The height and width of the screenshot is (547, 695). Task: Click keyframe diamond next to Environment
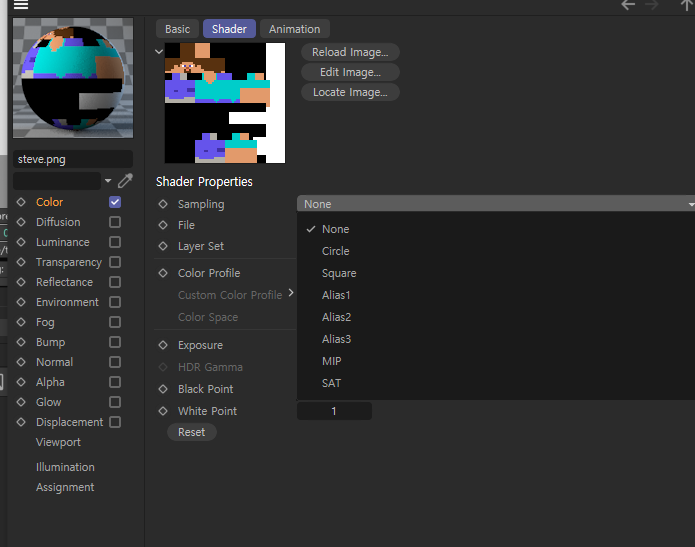tap(21, 302)
